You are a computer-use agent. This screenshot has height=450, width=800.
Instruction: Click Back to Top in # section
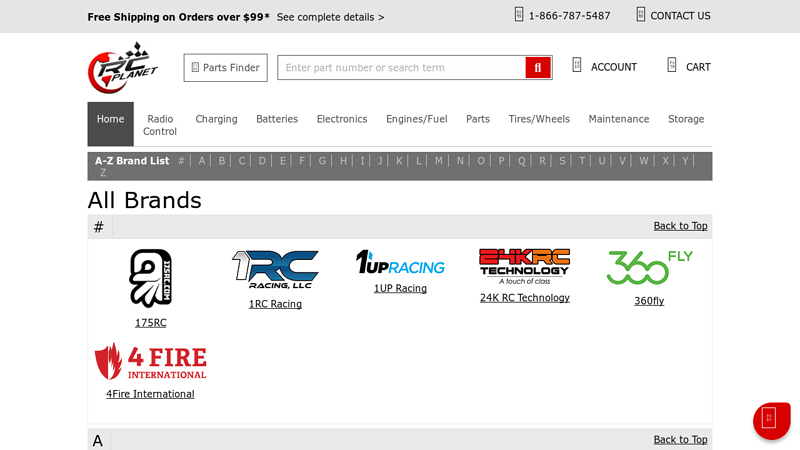click(681, 226)
